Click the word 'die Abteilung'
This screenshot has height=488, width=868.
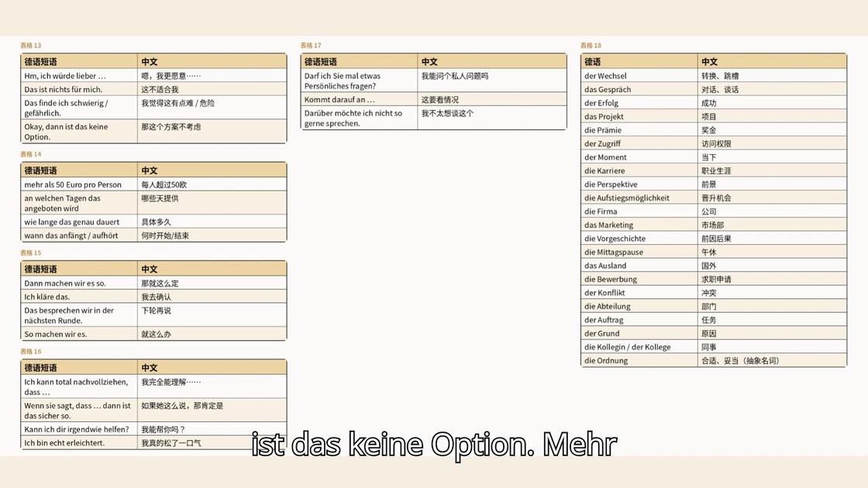[x=608, y=307]
